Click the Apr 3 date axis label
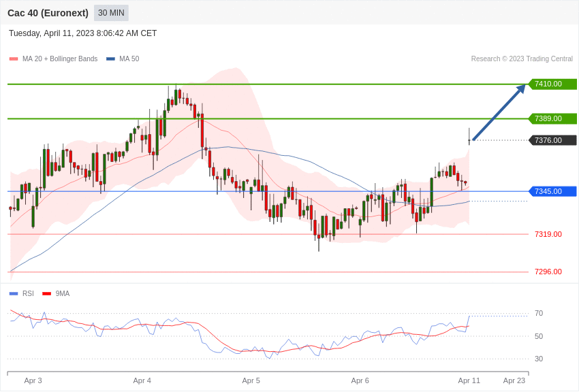The width and height of the screenshot is (579, 392). click(33, 380)
